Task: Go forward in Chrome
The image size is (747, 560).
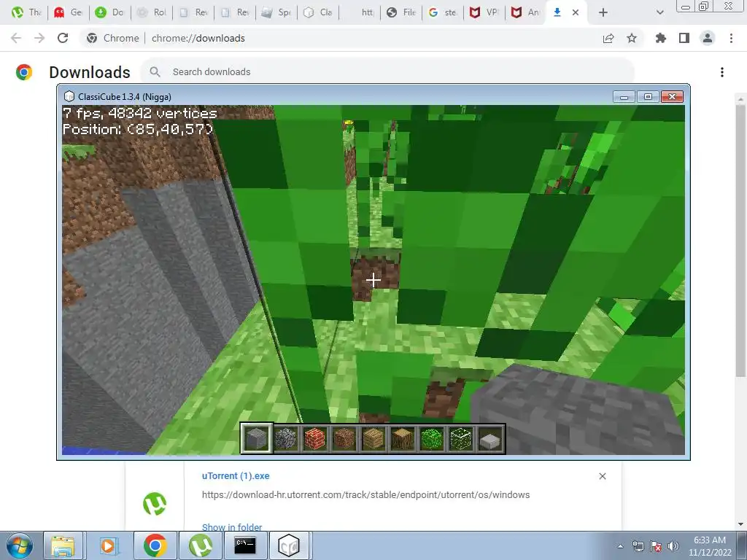Action: click(39, 38)
